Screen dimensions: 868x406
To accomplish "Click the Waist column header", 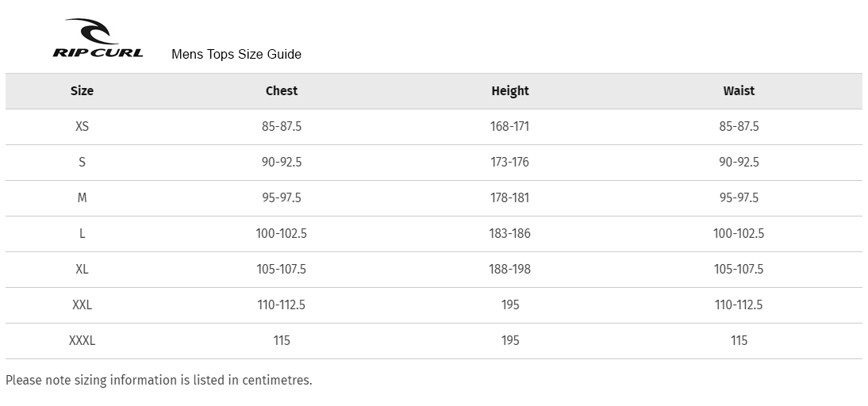I will pos(739,90).
